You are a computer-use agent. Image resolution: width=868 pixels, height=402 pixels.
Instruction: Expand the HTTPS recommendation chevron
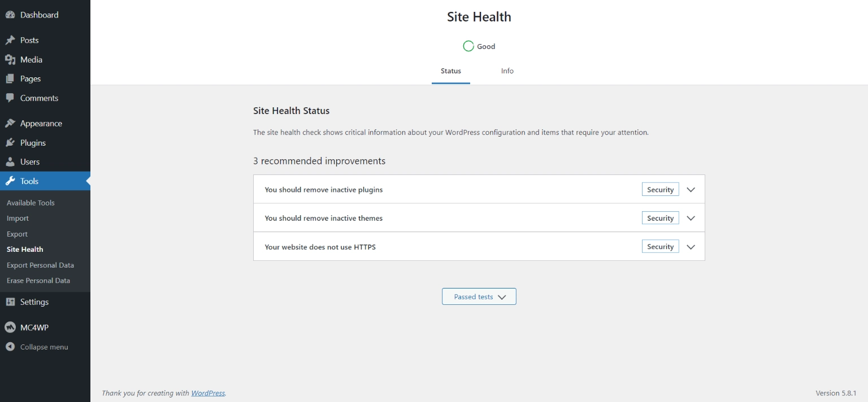(691, 247)
